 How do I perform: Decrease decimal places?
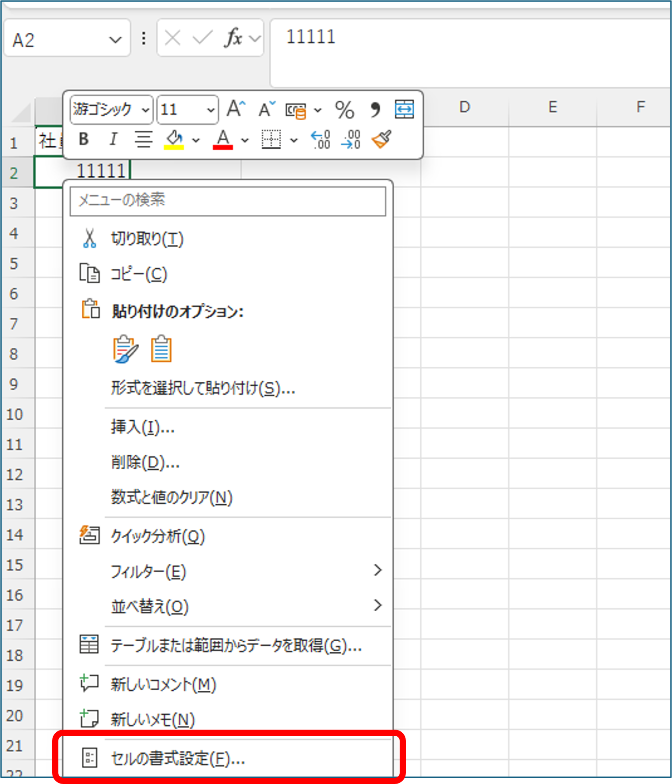pyautogui.click(x=351, y=139)
